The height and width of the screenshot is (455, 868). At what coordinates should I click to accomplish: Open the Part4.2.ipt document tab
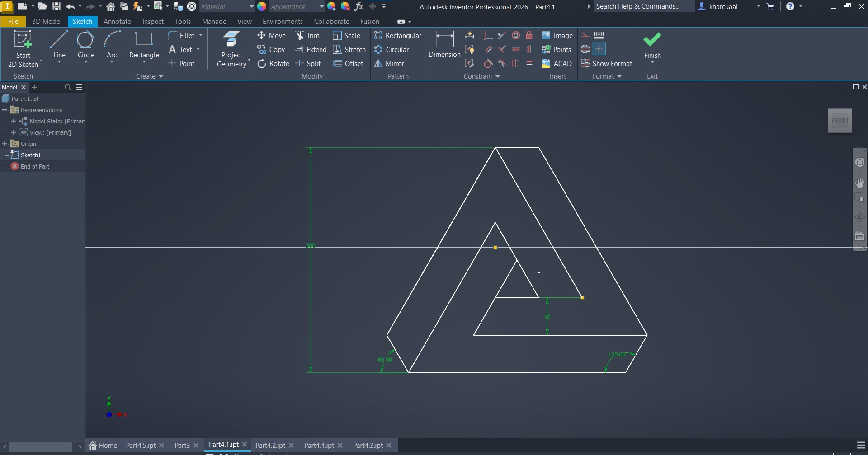[270, 445]
